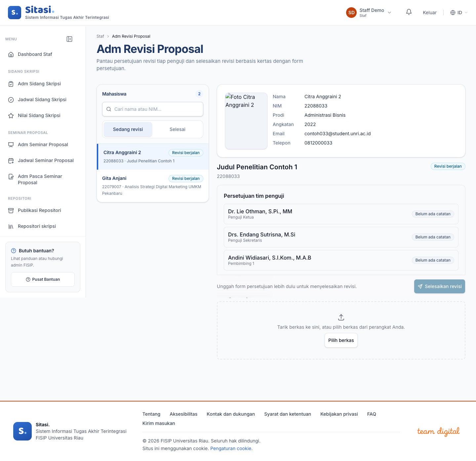Click the Repositori skripsi library icon
Image resolution: width=476 pixels, height=461 pixels.
click(x=11, y=227)
